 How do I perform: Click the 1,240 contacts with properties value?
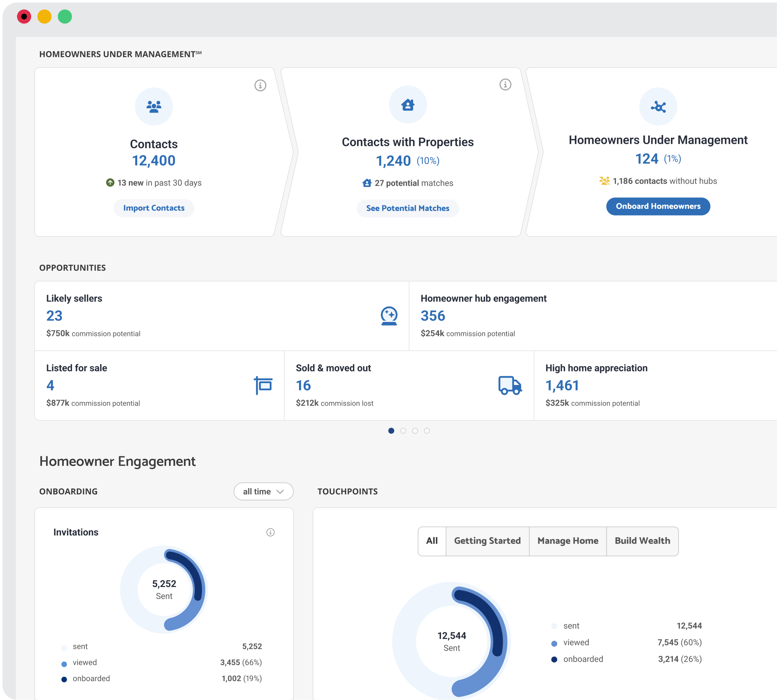click(x=393, y=161)
